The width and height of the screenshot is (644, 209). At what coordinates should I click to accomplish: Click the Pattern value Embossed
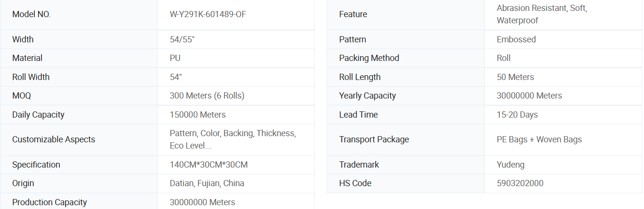point(516,40)
